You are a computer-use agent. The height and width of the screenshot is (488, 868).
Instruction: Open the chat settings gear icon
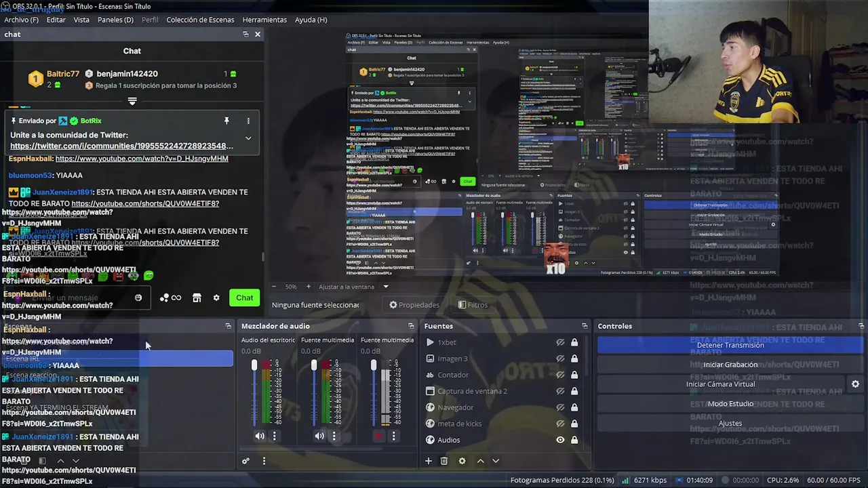point(216,298)
